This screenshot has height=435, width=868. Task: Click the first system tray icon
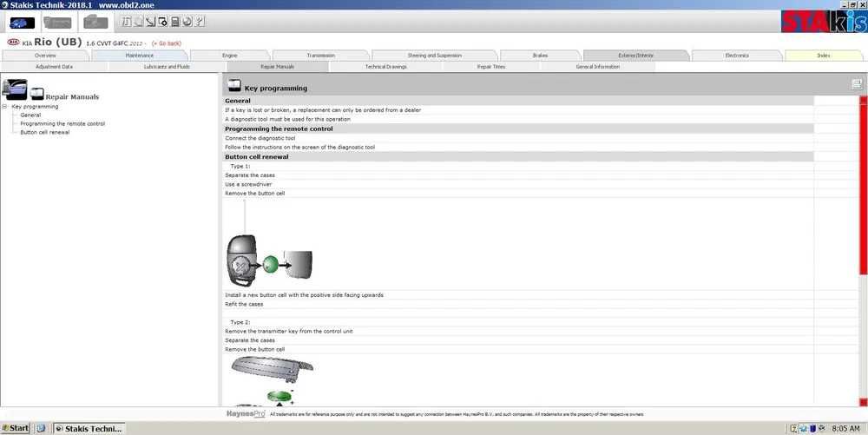click(x=794, y=428)
